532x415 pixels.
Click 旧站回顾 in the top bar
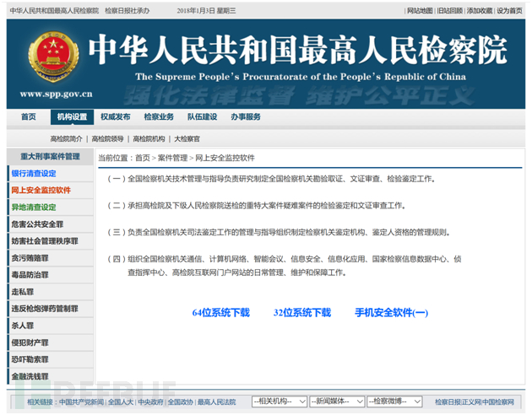point(450,11)
